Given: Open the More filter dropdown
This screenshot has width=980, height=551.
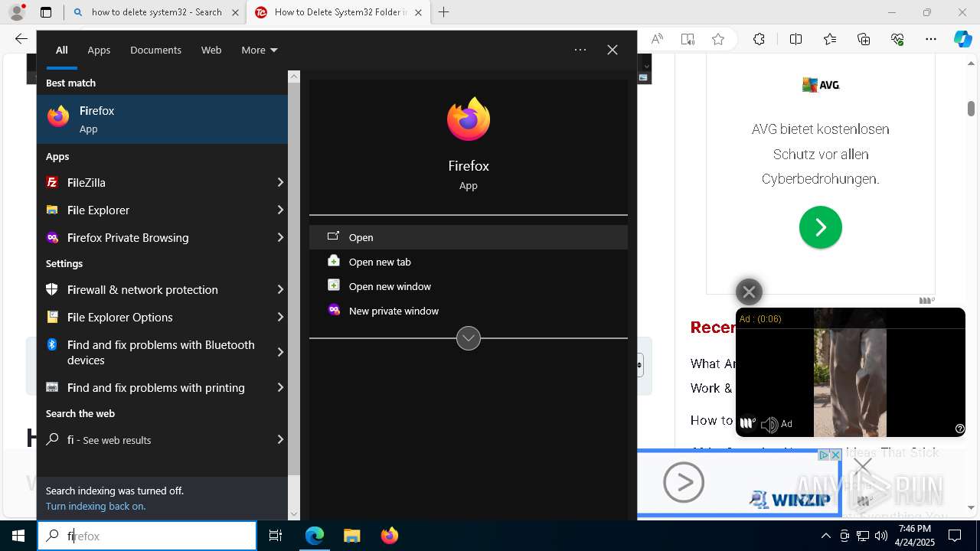Looking at the screenshot, I should [259, 50].
